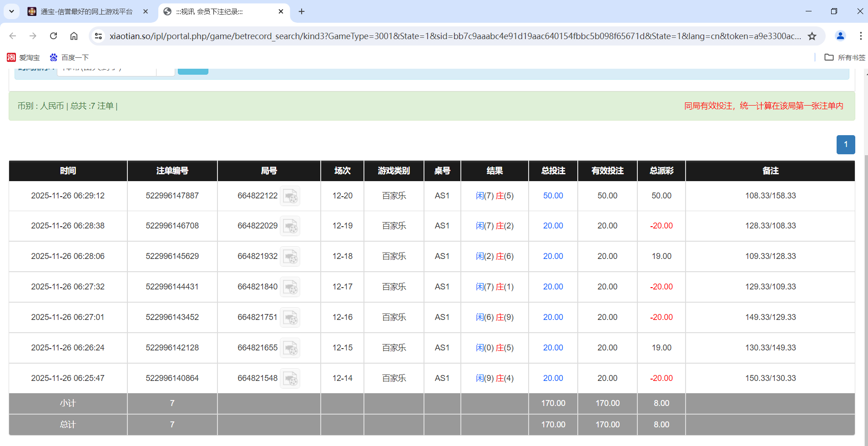Viewport: 868px width, 446px height.
Task: Click the site info icon in address bar
Action: click(98, 36)
